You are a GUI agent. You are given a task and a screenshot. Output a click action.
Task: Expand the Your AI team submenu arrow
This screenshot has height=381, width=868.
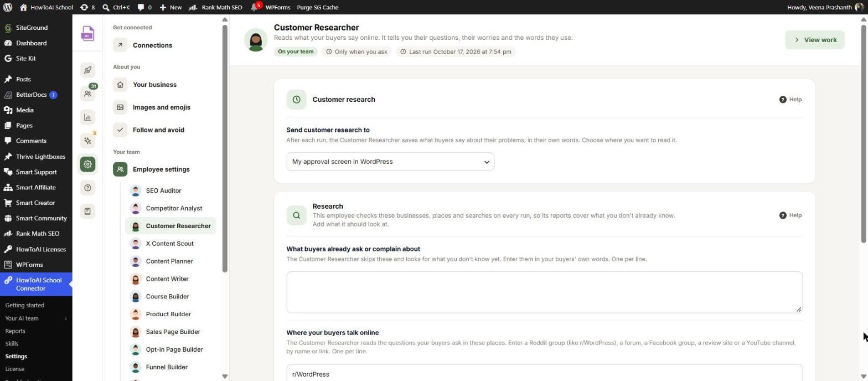click(65, 318)
